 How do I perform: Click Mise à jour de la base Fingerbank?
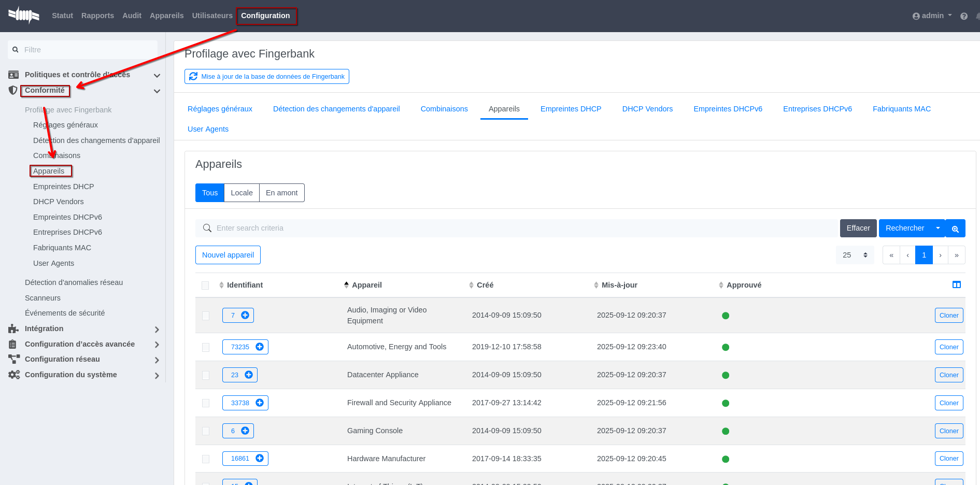pos(267,76)
